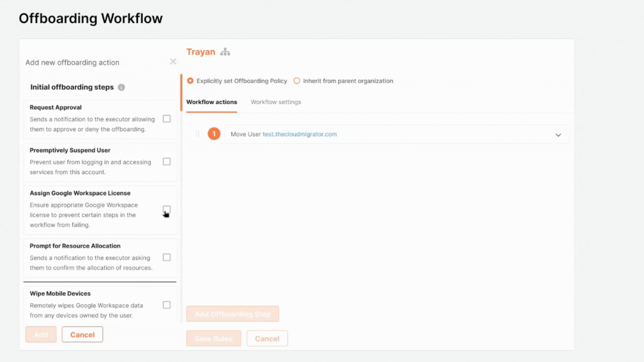Click the Save Rules button
The image size is (644, 362).
point(214,339)
